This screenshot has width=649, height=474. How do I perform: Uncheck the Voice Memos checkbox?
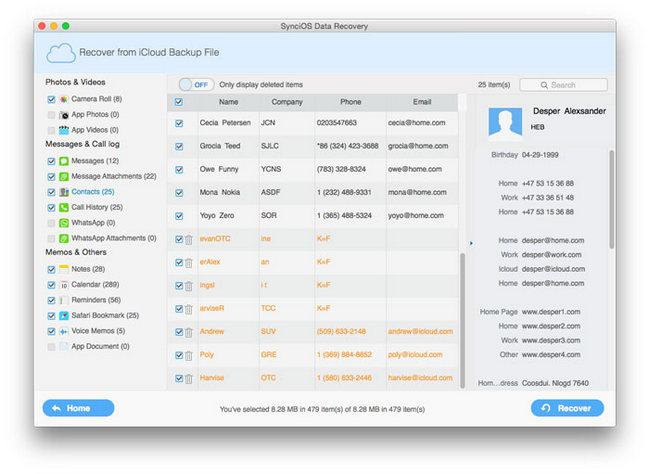pos(51,331)
